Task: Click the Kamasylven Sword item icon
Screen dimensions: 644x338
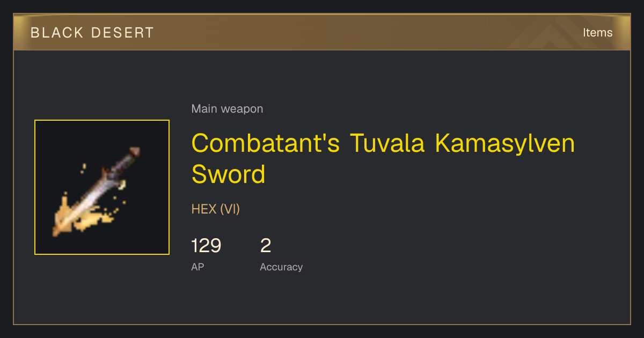Action: click(x=102, y=187)
